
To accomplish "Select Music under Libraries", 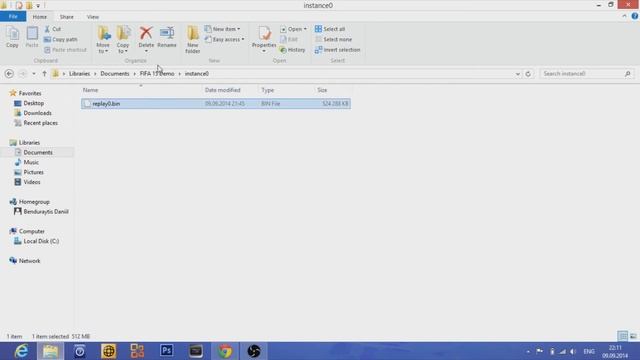I will coord(31,162).
